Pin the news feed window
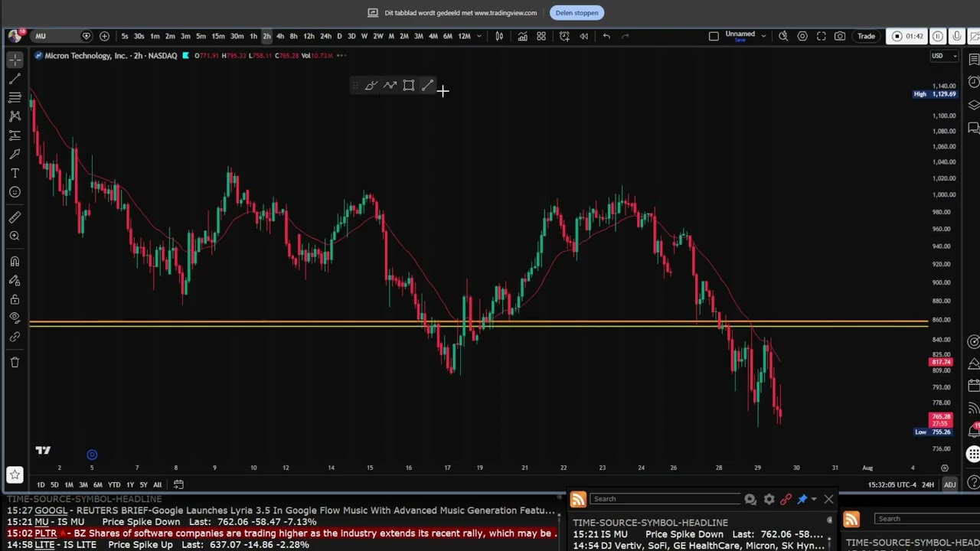The image size is (980, 551). 802,500
